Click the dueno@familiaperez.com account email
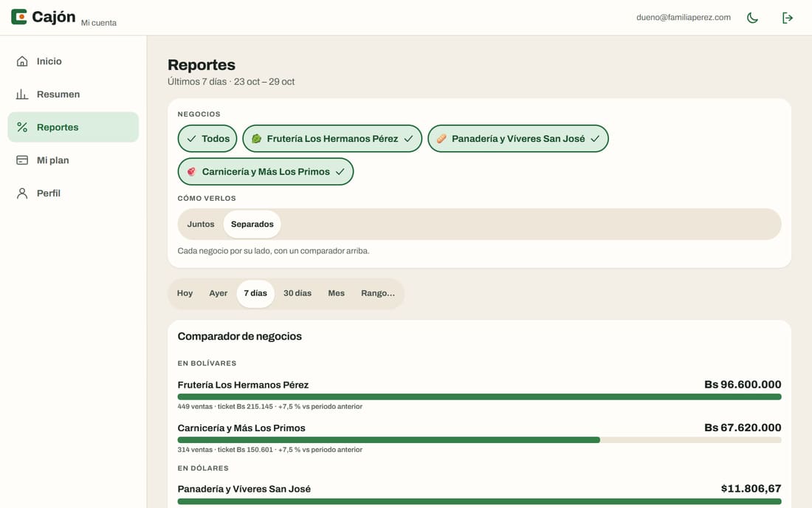812x508 pixels. [684, 17]
